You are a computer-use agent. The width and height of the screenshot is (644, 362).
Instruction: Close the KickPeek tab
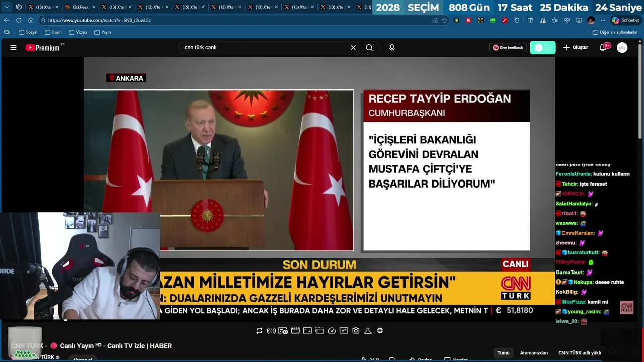coord(94,7)
